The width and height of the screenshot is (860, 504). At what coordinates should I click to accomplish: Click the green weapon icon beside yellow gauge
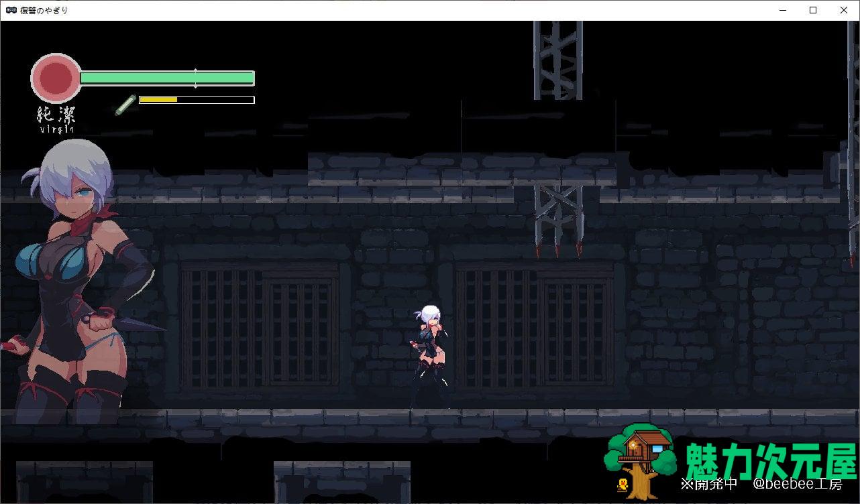pos(124,105)
